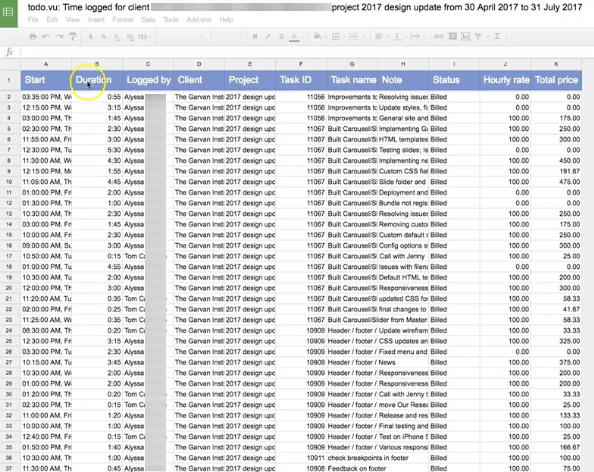
Task: Open the Text wrapping dropdown
Action: click(x=418, y=37)
